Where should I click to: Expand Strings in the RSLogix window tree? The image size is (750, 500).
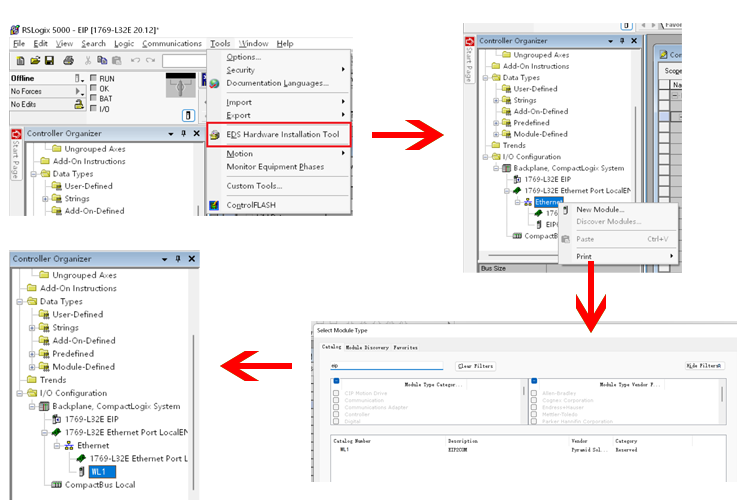click(x=45, y=199)
